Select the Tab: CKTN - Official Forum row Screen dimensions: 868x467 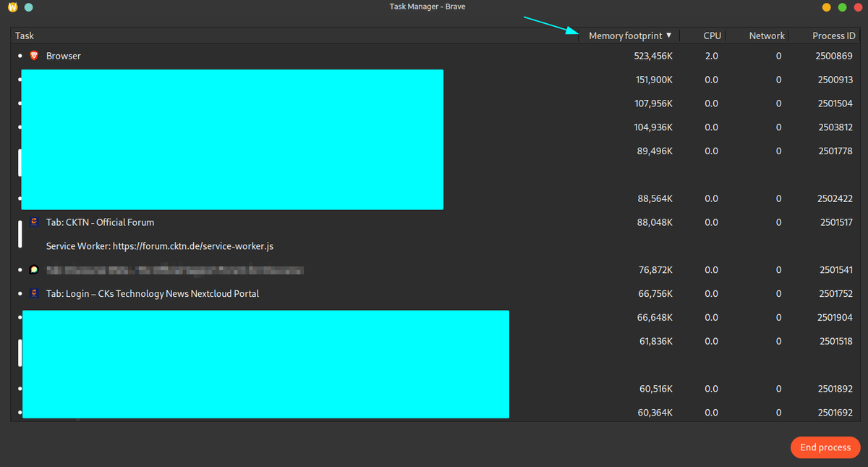click(434, 222)
